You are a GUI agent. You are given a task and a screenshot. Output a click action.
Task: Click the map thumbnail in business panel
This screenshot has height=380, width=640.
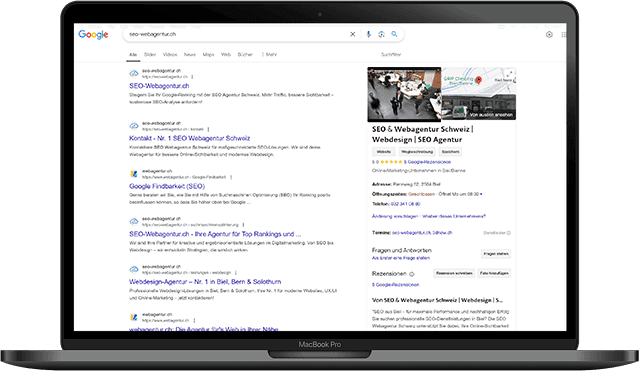479,82
